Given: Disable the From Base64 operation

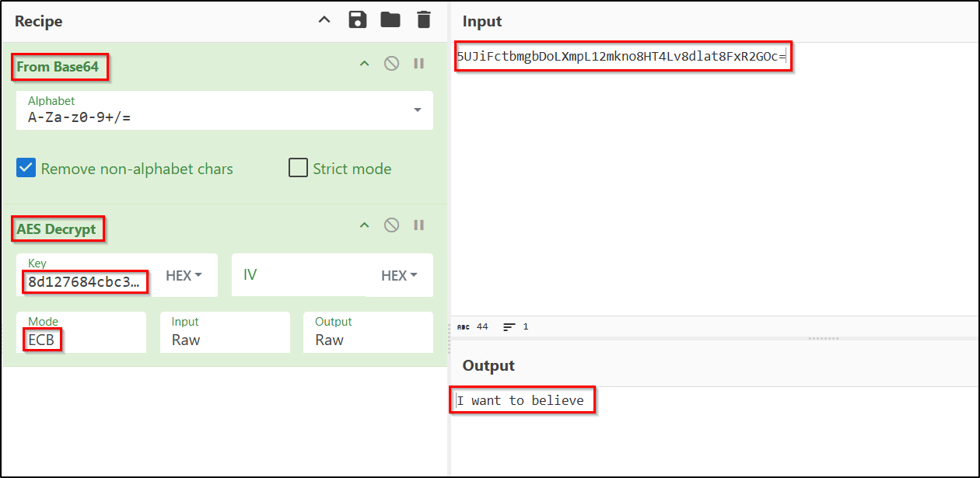Looking at the screenshot, I should [x=392, y=64].
